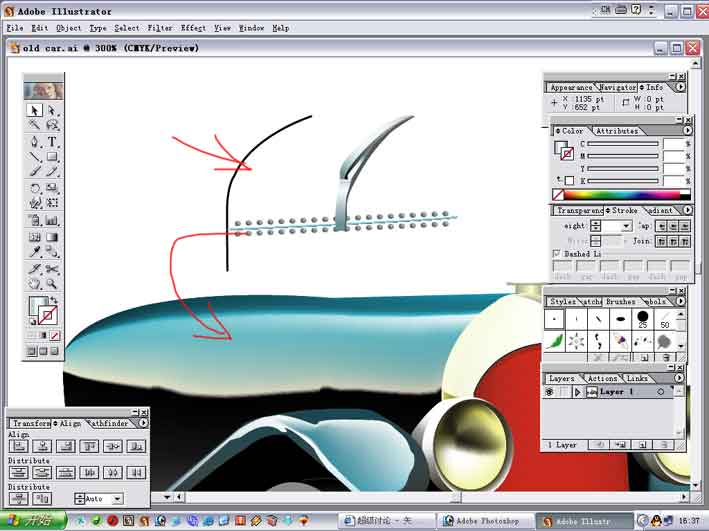Click the Windows Start button
Viewport: 709px width, 531px height.
(33, 521)
